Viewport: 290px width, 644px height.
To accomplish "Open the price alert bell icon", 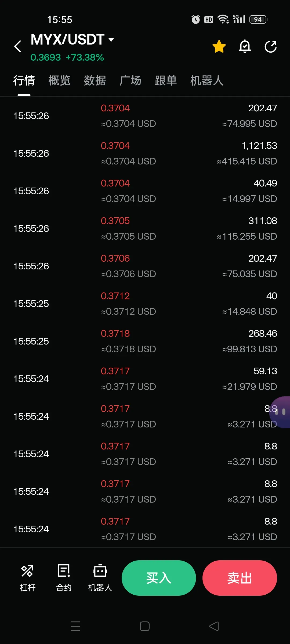I will (x=245, y=46).
